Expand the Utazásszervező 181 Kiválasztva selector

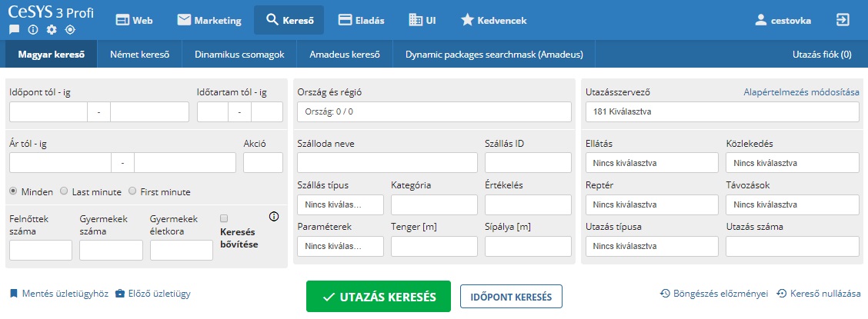pyautogui.click(x=723, y=111)
